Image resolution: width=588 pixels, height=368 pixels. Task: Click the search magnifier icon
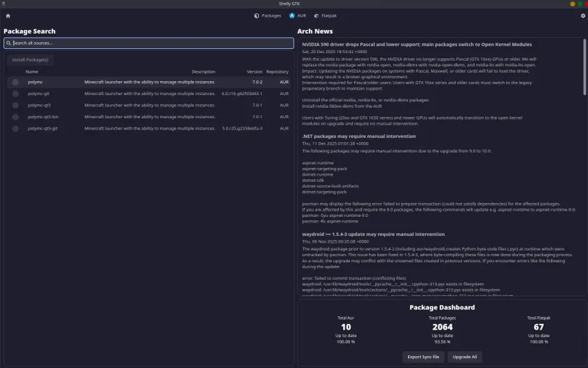pos(8,43)
